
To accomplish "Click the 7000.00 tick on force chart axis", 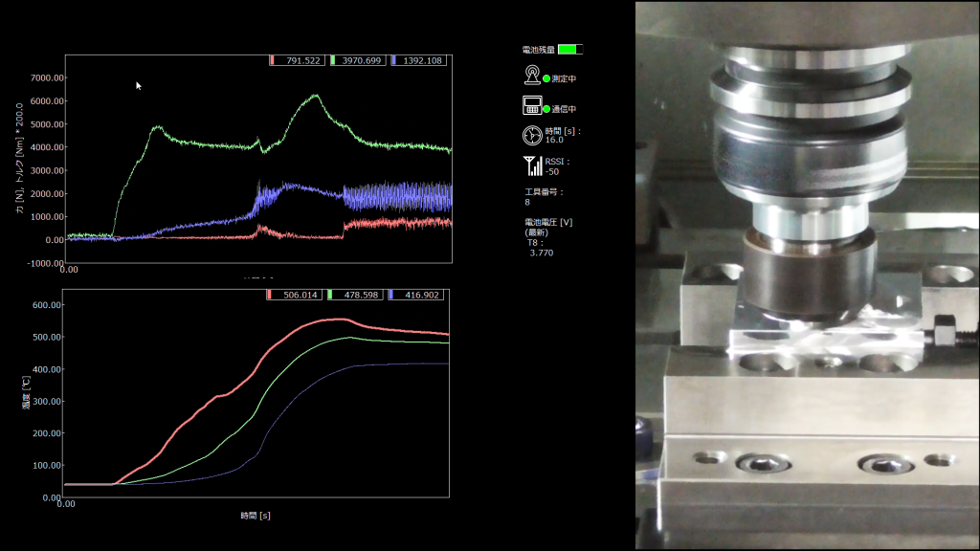I will [46, 77].
